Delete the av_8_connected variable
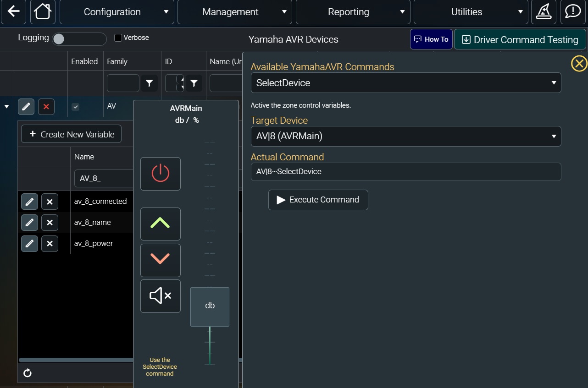This screenshot has width=588, height=388. 50,201
